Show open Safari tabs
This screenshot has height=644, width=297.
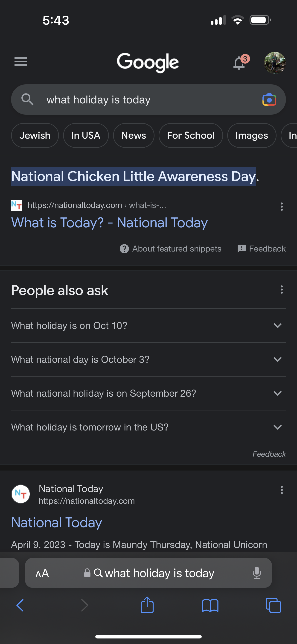pyautogui.click(x=273, y=606)
